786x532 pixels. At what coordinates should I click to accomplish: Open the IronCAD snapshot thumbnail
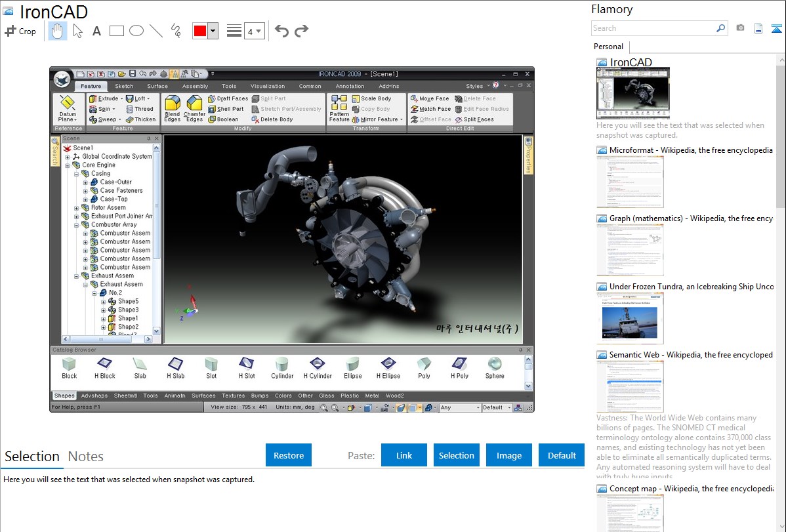(633, 92)
